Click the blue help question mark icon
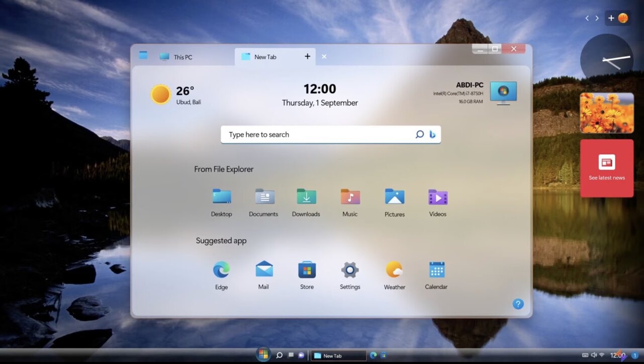The image size is (644, 364). click(518, 304)
